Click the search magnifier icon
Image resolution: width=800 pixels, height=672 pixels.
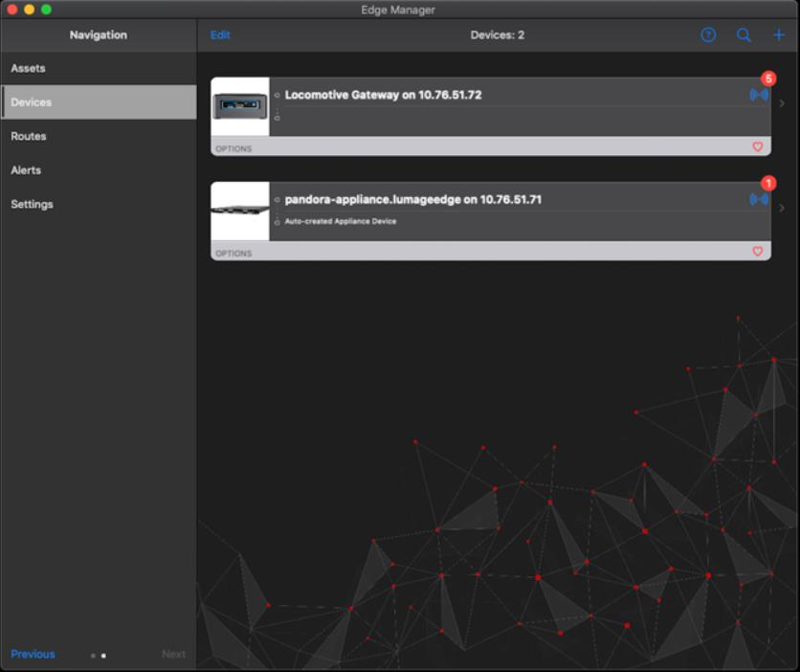(744, 35)
